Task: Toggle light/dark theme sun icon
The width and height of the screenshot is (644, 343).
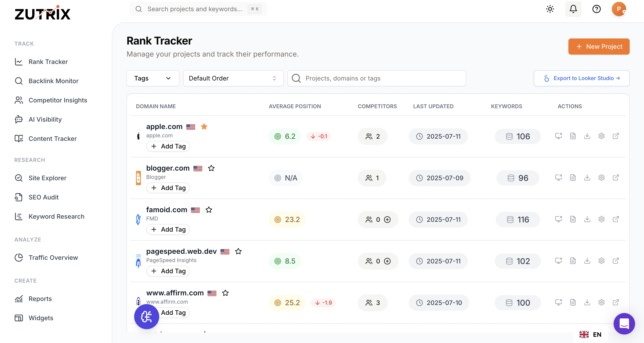Action: [550, 9]
